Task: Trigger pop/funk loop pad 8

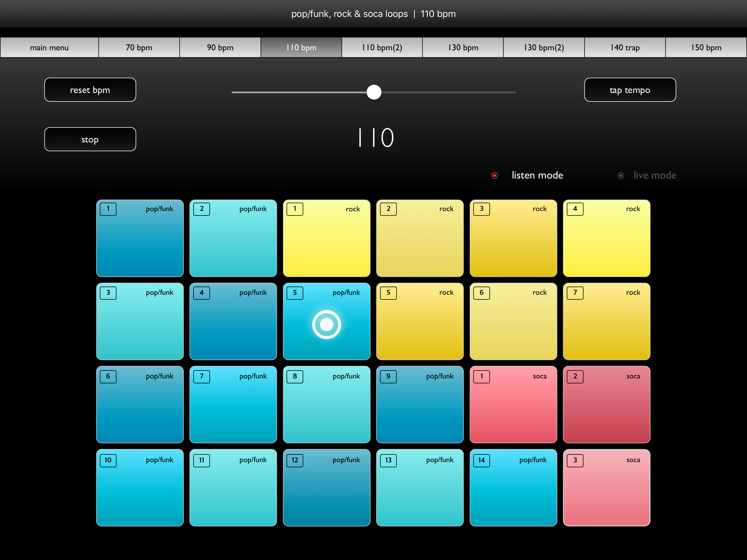Action: [x=326, y=405]
